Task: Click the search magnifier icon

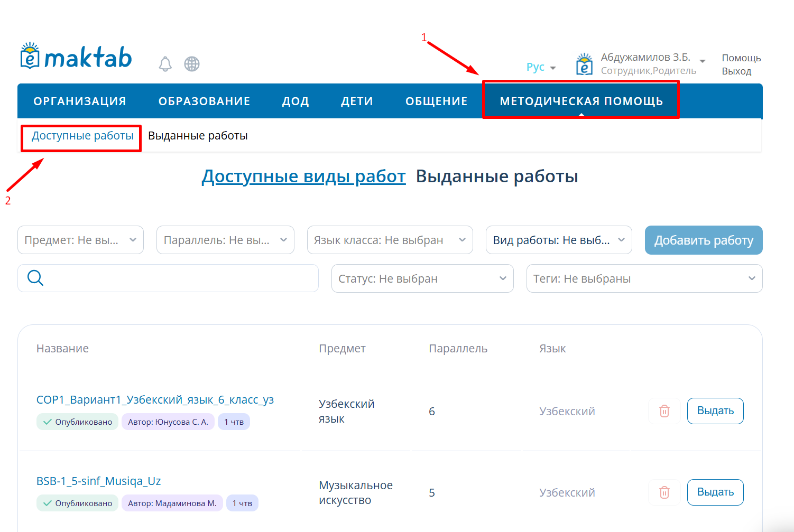Action: pos(35,278)
